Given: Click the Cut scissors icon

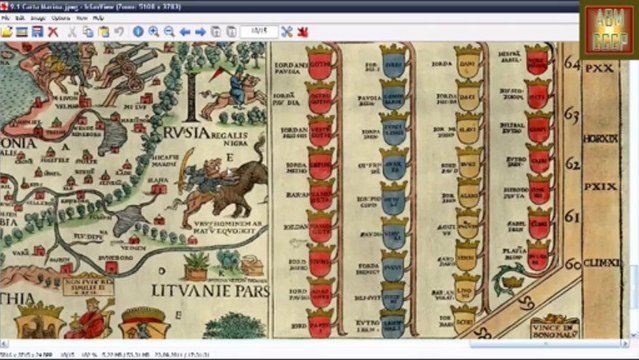Looking at the screenshot, I should 72,31.
